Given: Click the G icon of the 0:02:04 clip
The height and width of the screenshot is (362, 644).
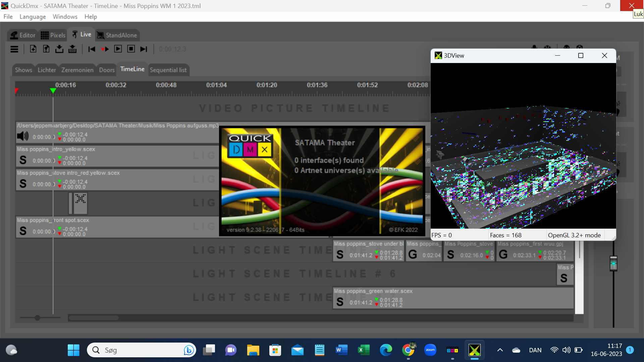Looking at the screenshot, I should tap(413, 254).
